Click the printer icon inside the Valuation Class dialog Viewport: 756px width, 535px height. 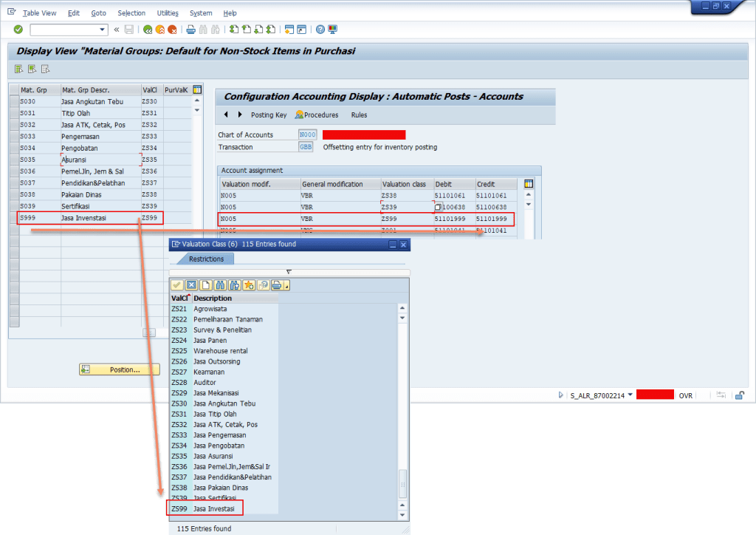click(277, 284)
